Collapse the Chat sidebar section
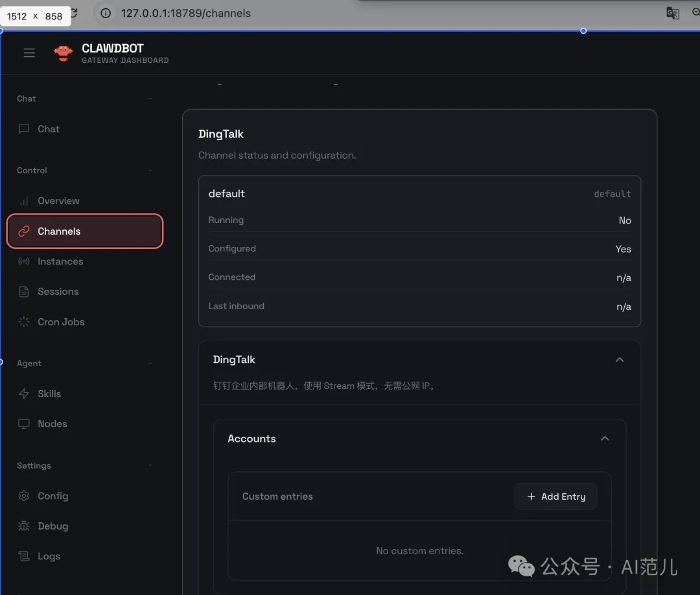This screenshot has width=700, height=595. (150, 99)
